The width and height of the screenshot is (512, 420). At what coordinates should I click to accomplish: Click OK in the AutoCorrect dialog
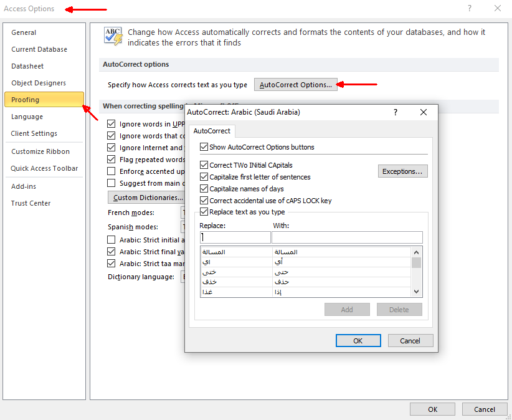click(358, 341)
